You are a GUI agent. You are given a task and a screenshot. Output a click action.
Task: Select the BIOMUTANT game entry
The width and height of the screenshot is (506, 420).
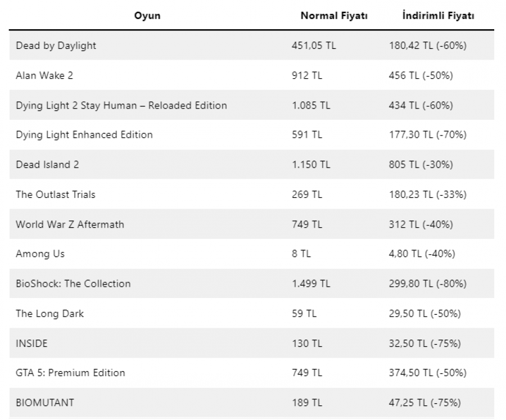pos(45,403)
